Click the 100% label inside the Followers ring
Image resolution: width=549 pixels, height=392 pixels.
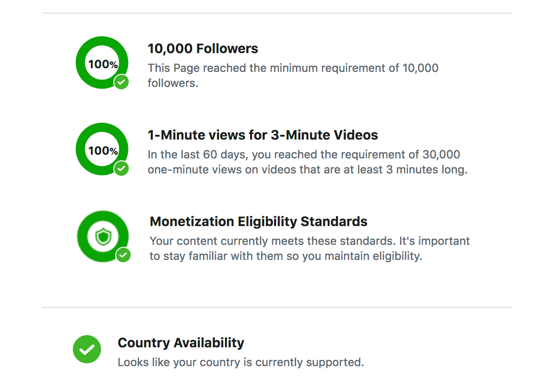coord(102,64)
